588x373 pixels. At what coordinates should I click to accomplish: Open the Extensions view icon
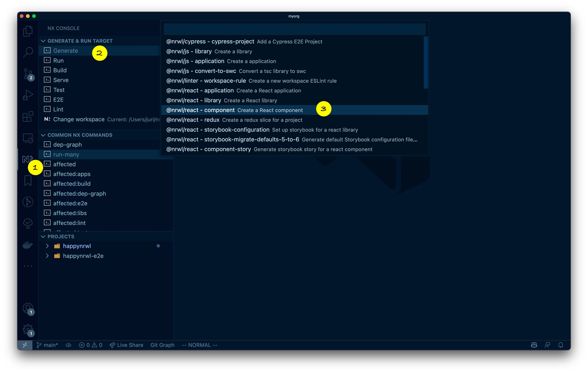tap(28, 116)
